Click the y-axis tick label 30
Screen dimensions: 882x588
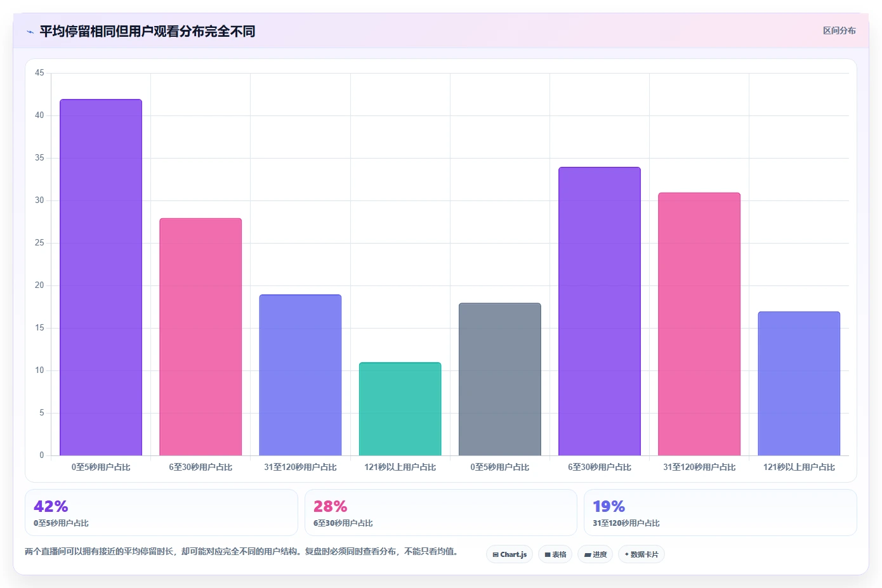click(x=39, y=200)
